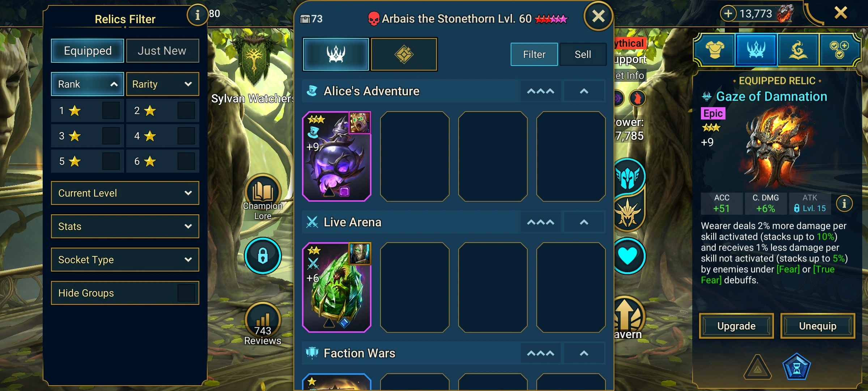Click the Unequip button

coord(818,326)
